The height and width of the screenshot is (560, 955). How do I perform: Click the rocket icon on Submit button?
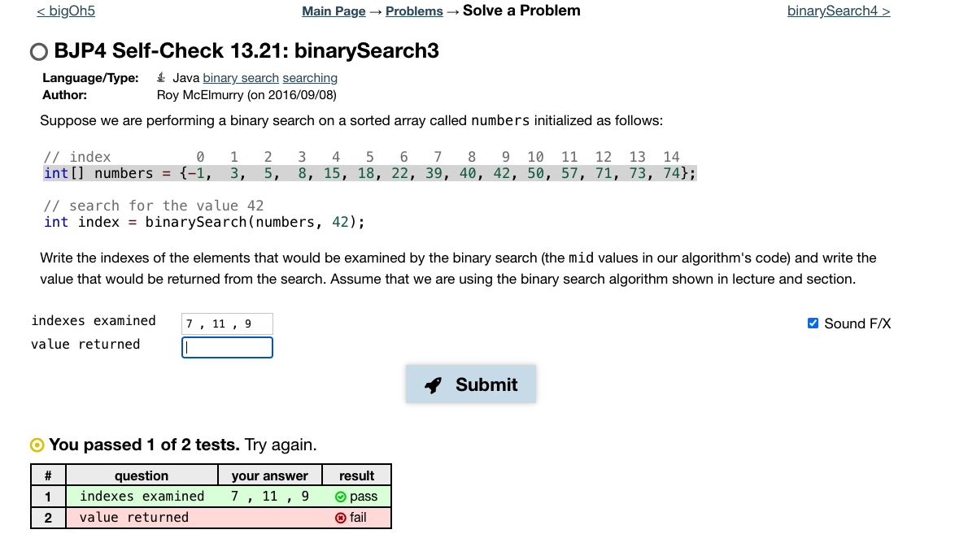pyautogui.click(x=434, y=384)
